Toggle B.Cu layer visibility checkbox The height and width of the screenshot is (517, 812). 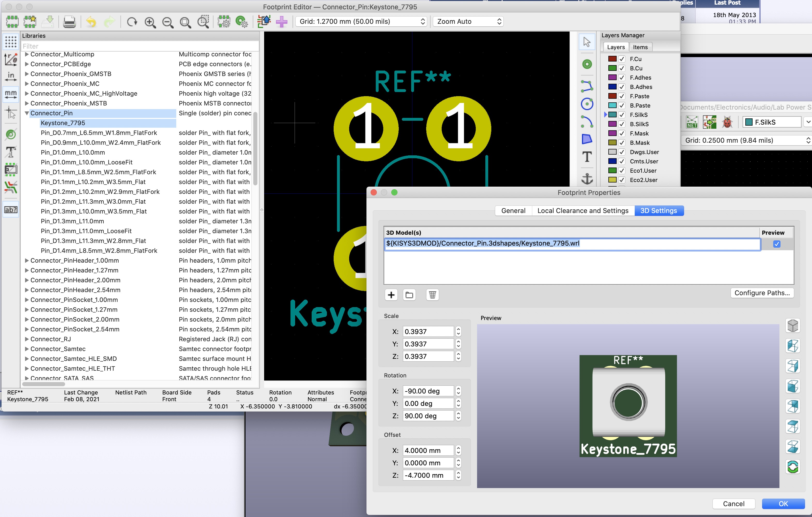[x=622, y=68]
